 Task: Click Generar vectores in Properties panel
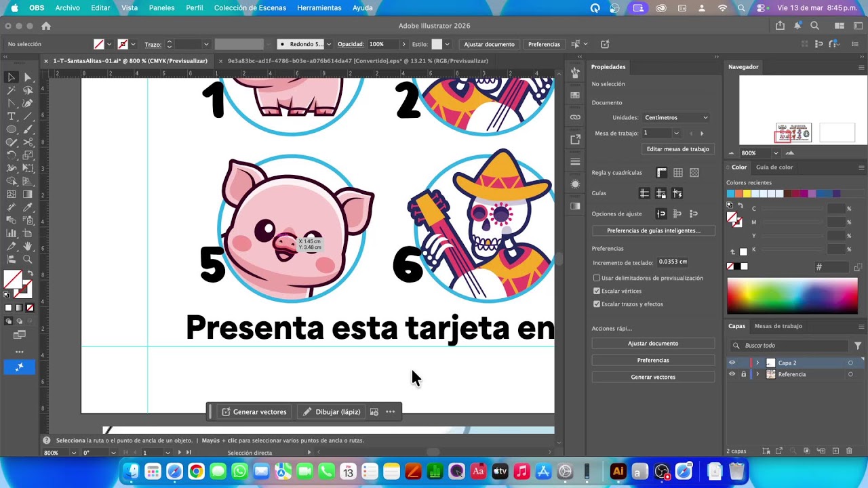(x=653, y=377)
